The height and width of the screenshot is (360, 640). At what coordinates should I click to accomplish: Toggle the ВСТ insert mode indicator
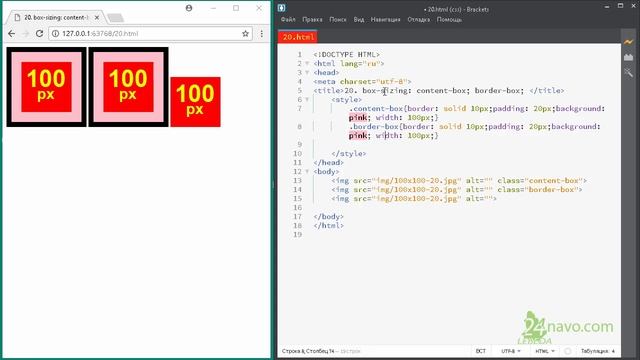point(480,351)
